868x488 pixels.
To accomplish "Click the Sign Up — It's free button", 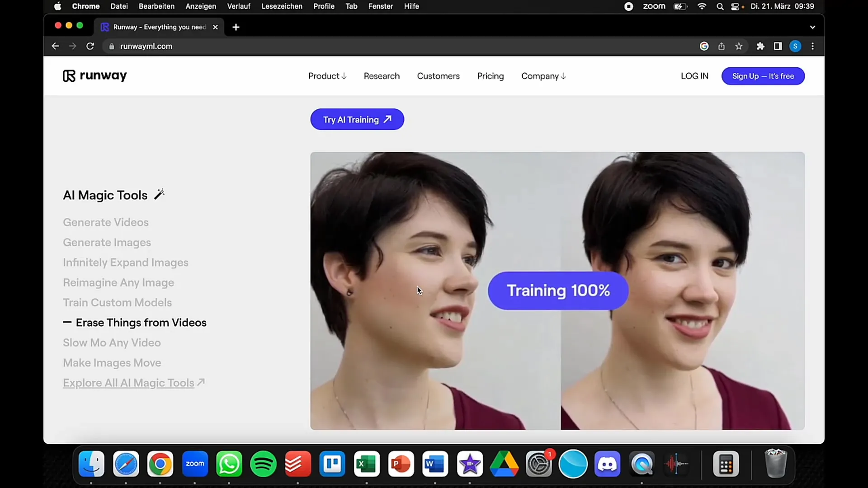I will pyautogui.click(x=763, y=75).
